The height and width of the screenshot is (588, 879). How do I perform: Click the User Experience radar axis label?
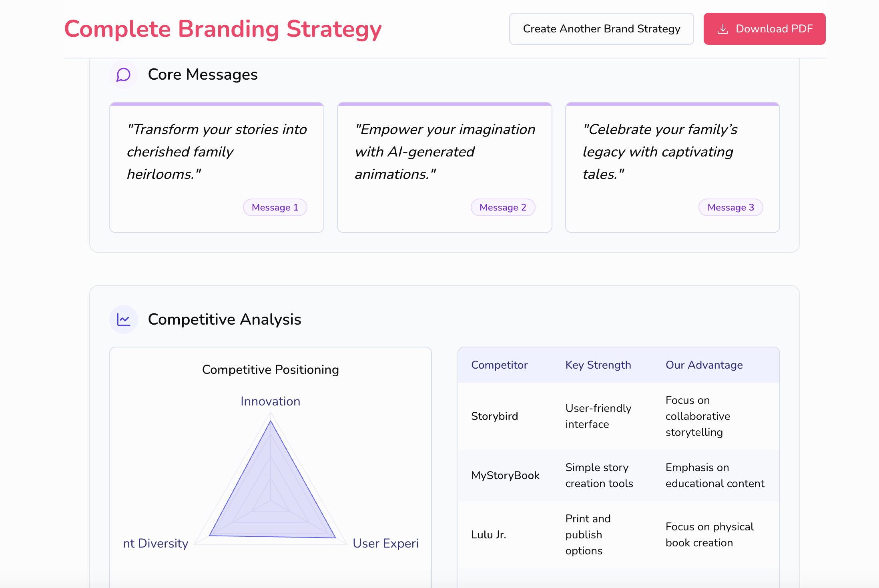coord(385,544)
